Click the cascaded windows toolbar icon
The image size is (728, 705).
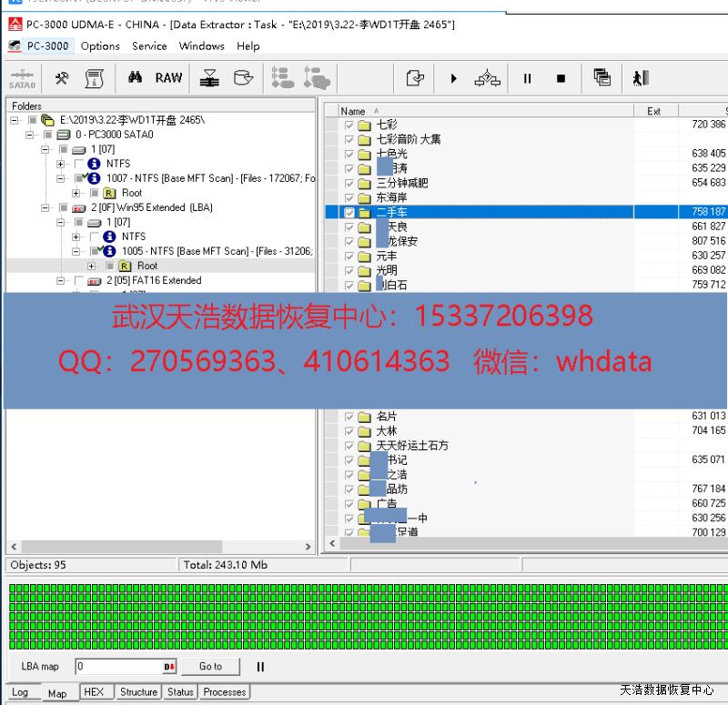point(602,78)
